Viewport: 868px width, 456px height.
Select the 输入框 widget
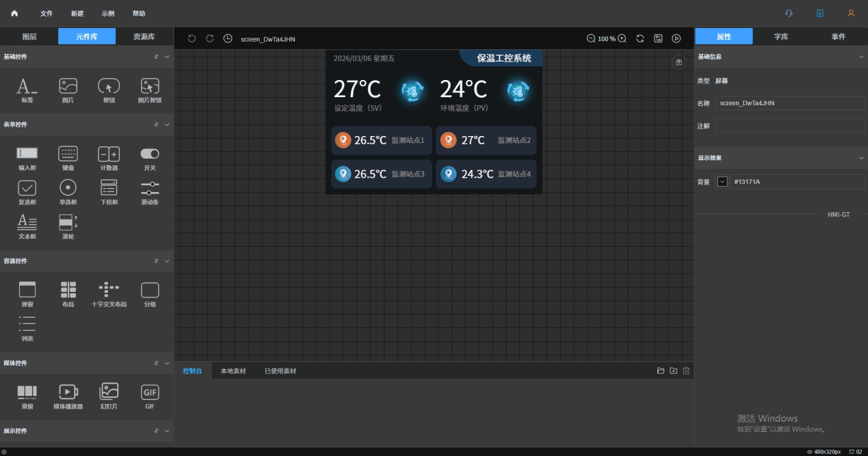[x=27, y=158]
